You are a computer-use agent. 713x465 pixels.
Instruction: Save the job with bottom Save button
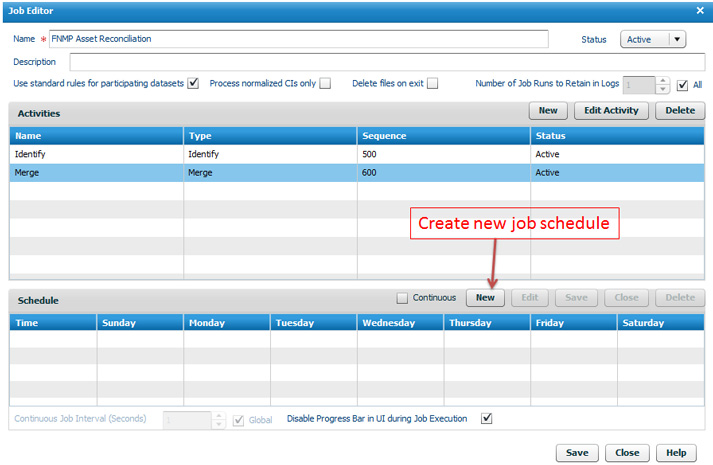[x=577, y=452]
